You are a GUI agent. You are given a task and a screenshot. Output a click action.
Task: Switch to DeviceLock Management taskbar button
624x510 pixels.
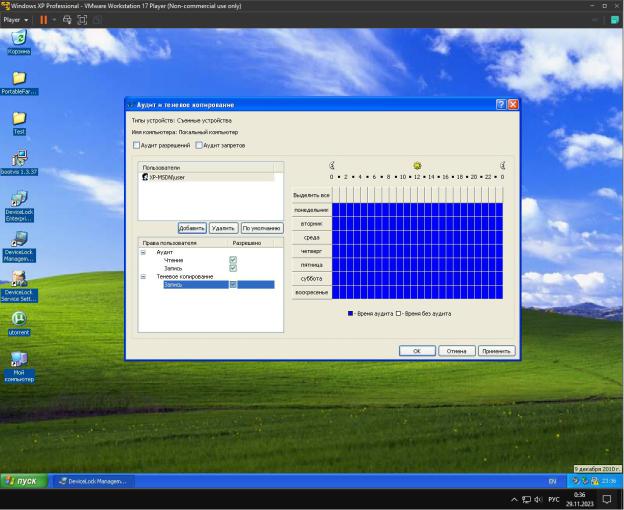click(x=94, y=481)
